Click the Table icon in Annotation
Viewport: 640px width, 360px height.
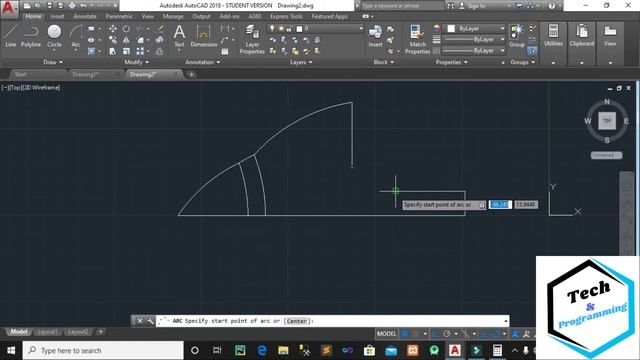point(225,51)
